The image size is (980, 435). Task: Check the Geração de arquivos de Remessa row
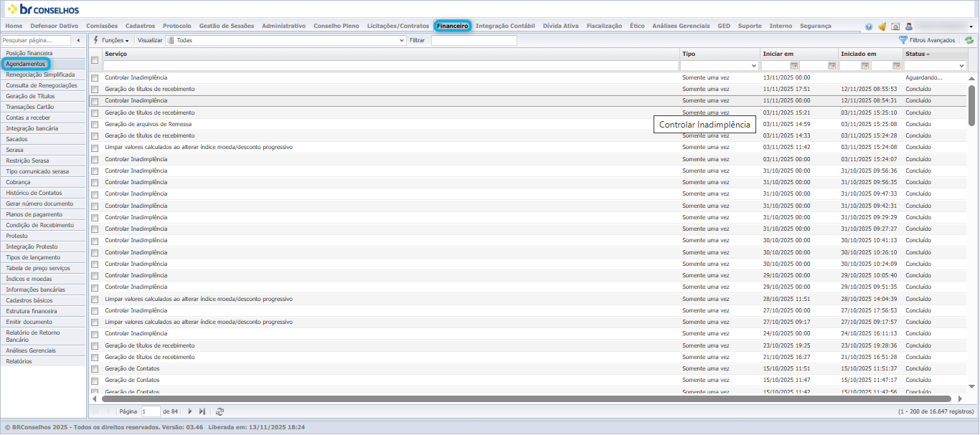point(95,125)
